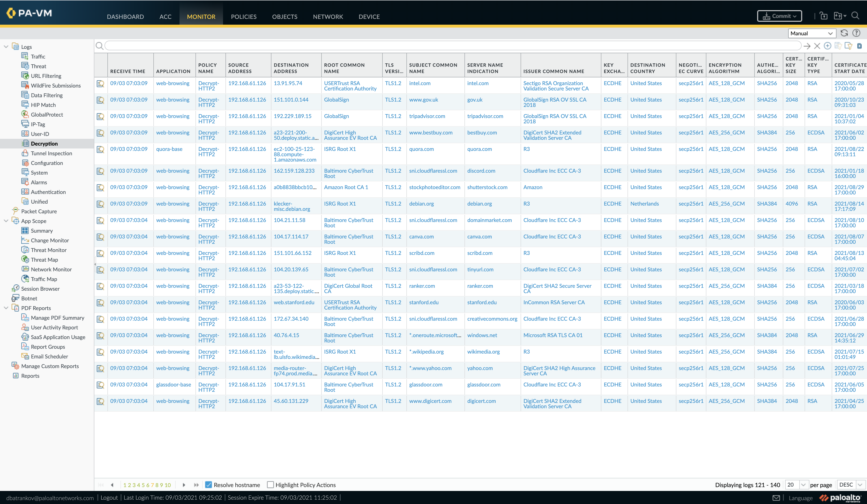The width and height of the screenshot is (867, 504).
Task: Switch to the DEVICE tab
Action: tap(369, 16)
